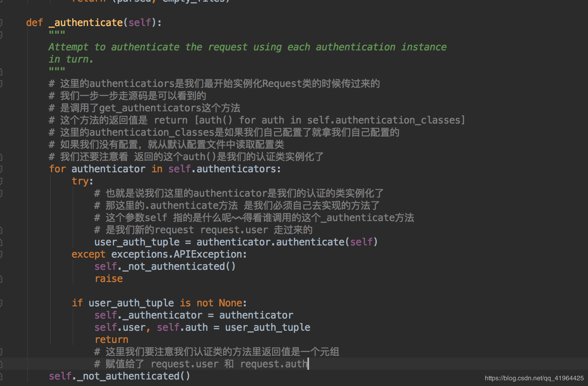
Task: Collapse the fold marker beside the for authenticator loop
Action: [1, 169]
